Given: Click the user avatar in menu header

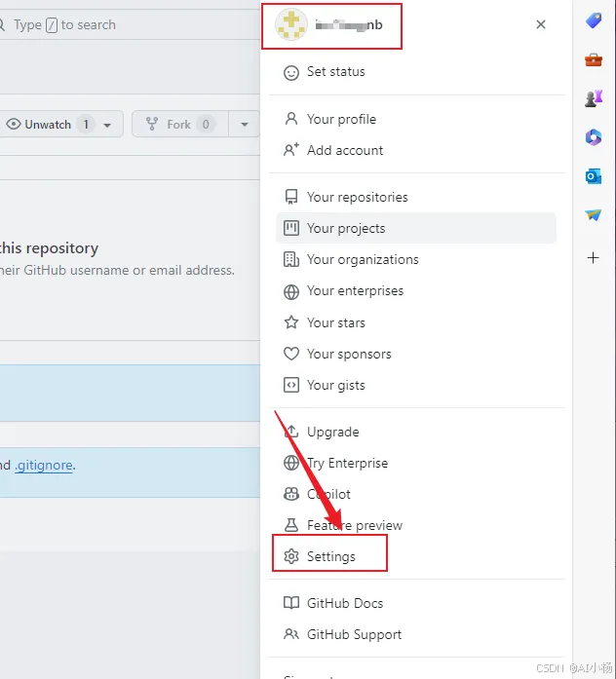Looking at the screenshot, I should tap(291, 25).
